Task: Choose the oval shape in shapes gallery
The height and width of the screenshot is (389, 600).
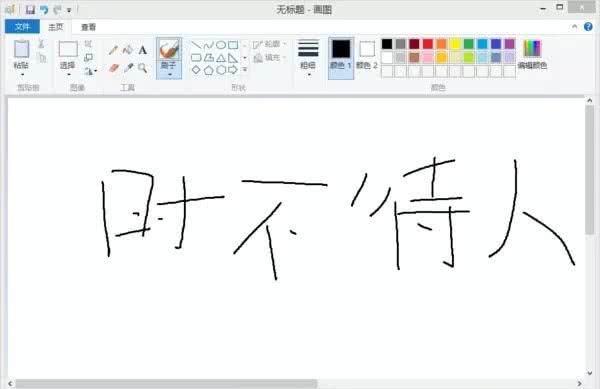Action: [x=221, y=45]
